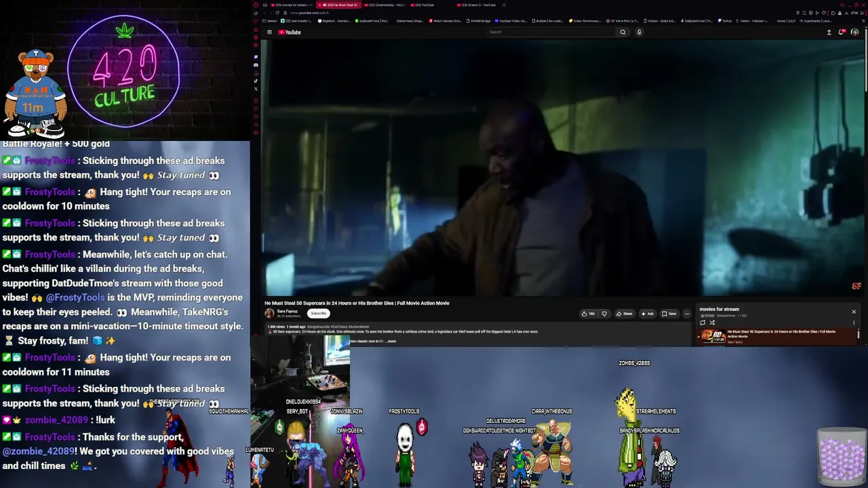This screenshot has height=488, width=868.
Task: Save the video to a playlist
Action: pos(669,314)
